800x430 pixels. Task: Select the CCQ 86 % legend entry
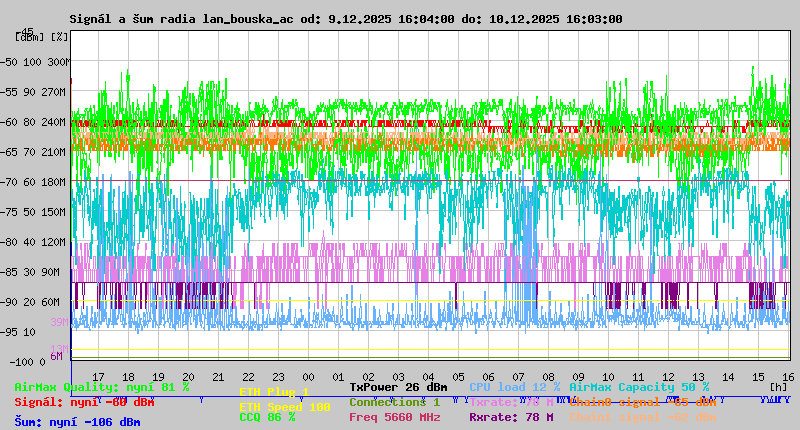[267, 418]
